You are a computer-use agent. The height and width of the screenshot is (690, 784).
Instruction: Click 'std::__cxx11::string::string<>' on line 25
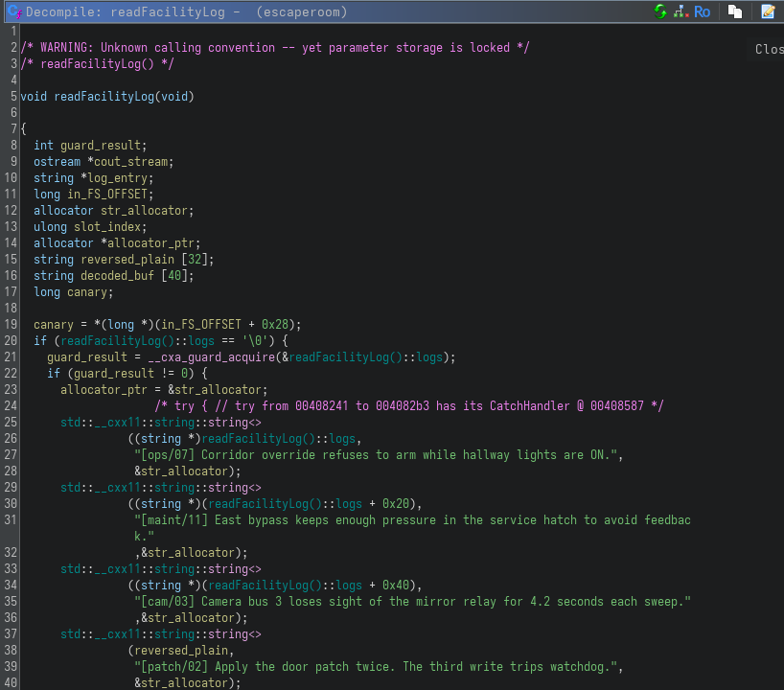(161, 423)
